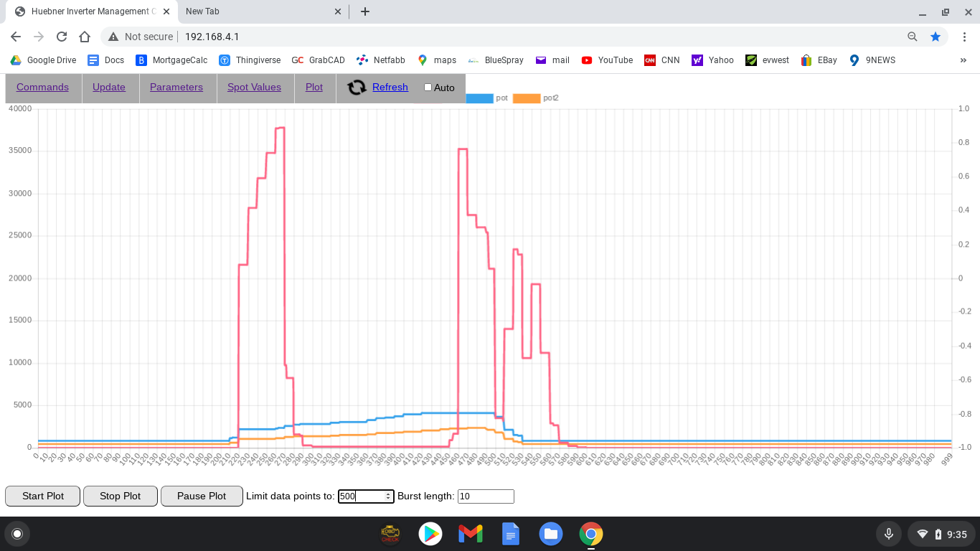The height and width of the screenshot is (551, 980).
Task: Open Google Docs shelf icon
Action: 510,534
